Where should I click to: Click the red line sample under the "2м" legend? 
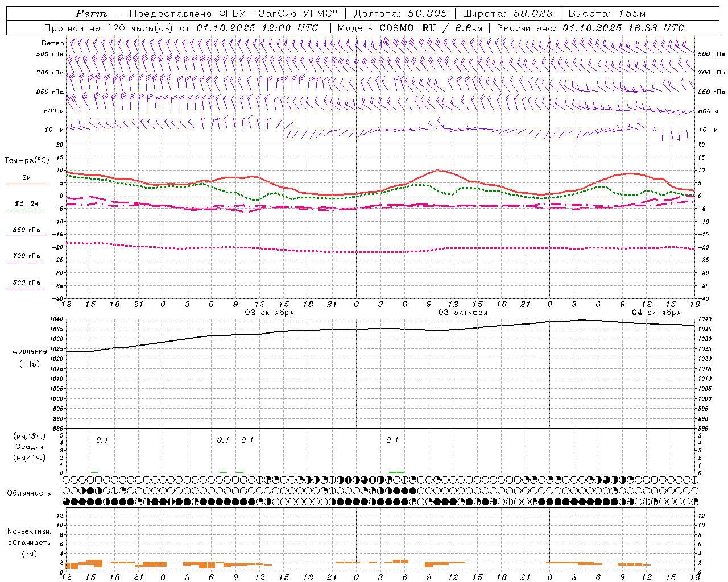point(26,184)
